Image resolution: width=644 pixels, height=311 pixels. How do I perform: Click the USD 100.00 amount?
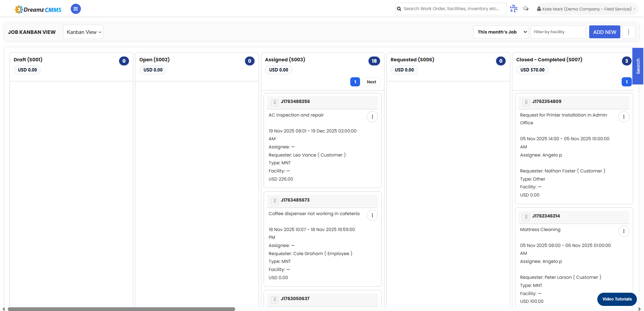[532, 302]
